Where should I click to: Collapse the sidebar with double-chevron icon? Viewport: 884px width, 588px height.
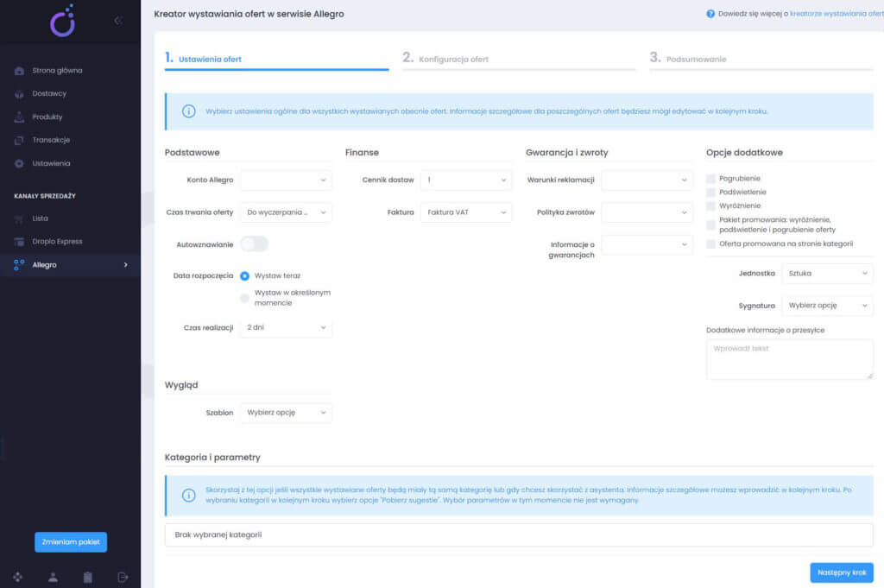117,21
